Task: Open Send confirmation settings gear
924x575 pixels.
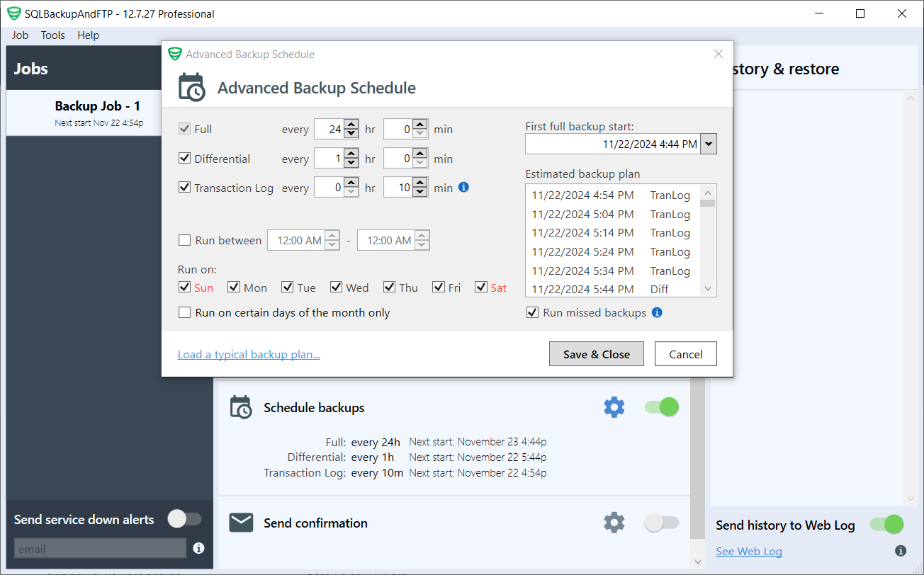Action: click(614, 523)
